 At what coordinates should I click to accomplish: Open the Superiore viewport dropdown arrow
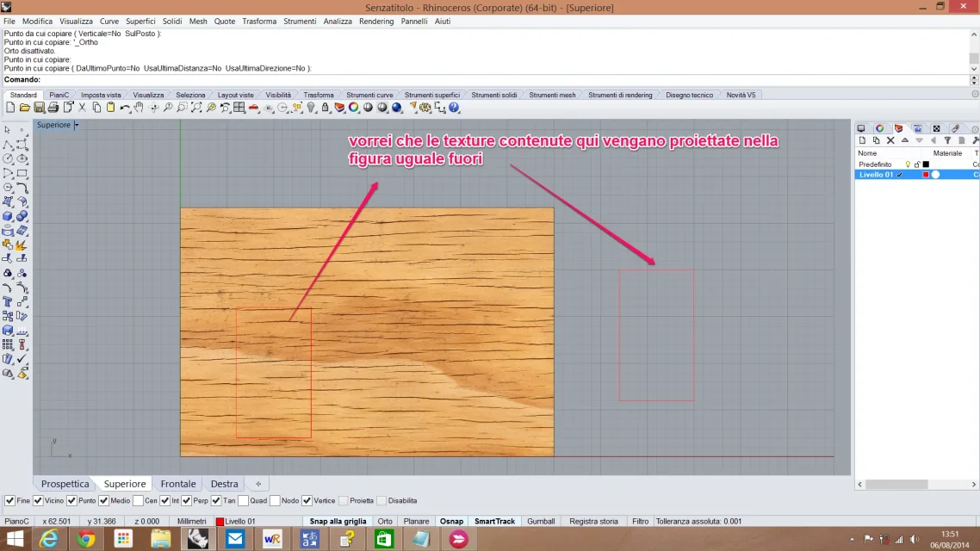click(x=77, y=125)
